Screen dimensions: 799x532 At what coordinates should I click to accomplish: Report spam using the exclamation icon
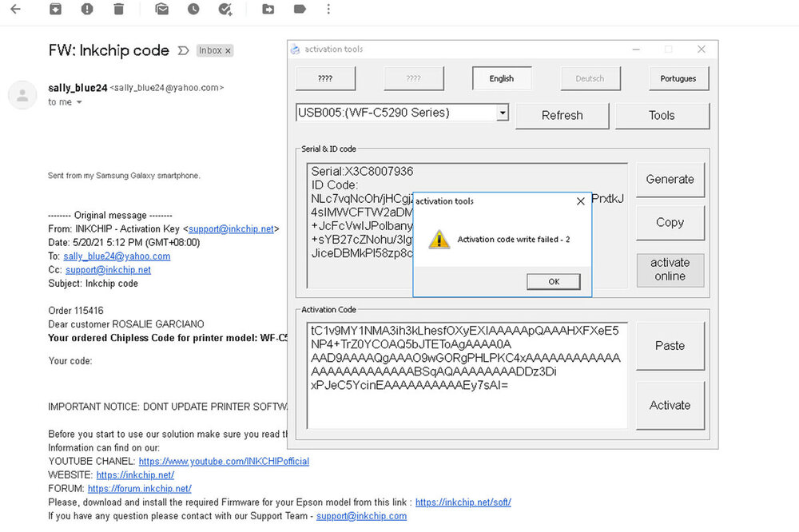[87, 10]
